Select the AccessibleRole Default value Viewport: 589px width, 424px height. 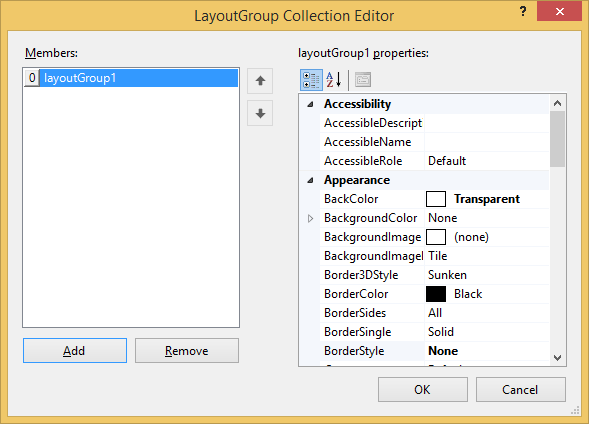(447, 161)
